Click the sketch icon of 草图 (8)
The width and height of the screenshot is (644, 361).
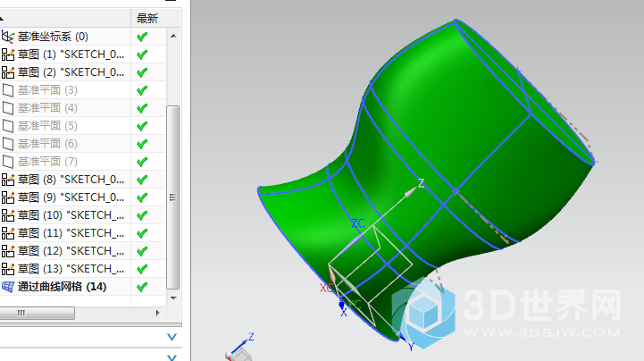click(x=8, y=180)
